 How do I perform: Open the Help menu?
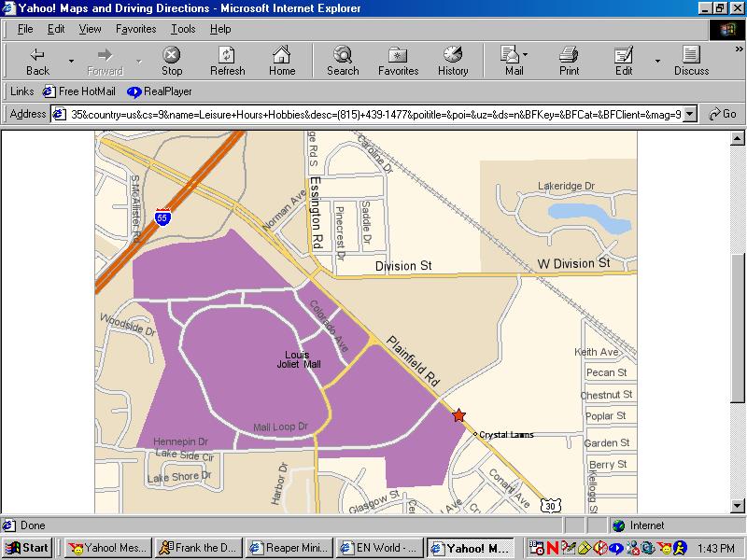pyautogui.click(x=220, y=29)
